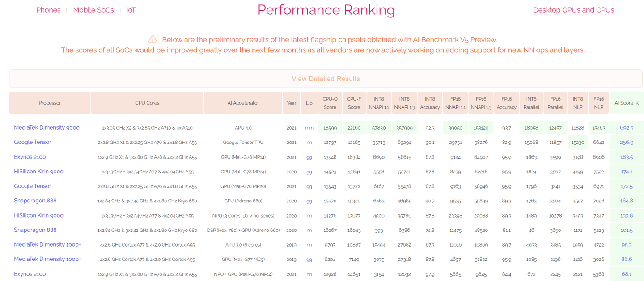The width and height of the screenshot is (644, 281).
Task: Click the AI Score, K column header
Action: (626, 103)
